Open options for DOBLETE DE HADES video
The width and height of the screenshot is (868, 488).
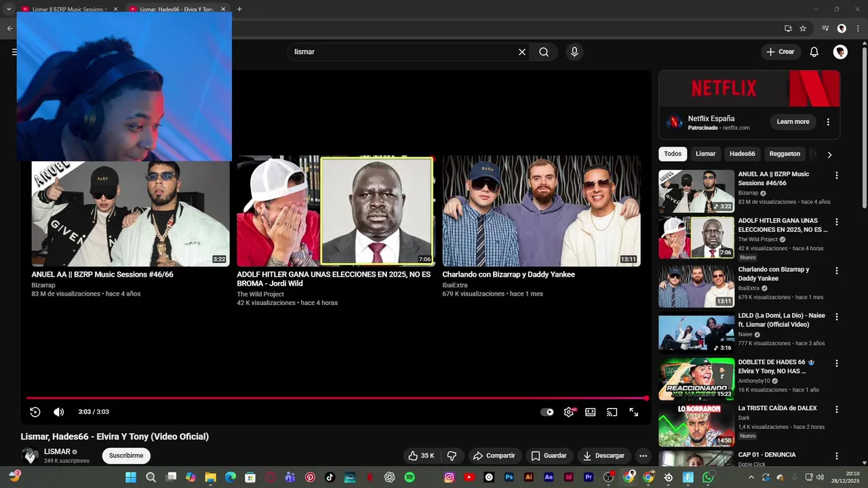coord(836,363)
